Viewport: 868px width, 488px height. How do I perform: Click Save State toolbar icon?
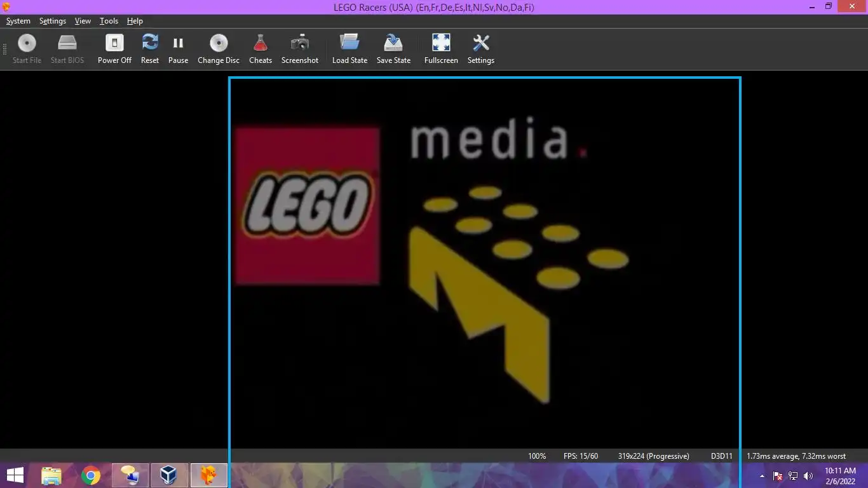393,49
